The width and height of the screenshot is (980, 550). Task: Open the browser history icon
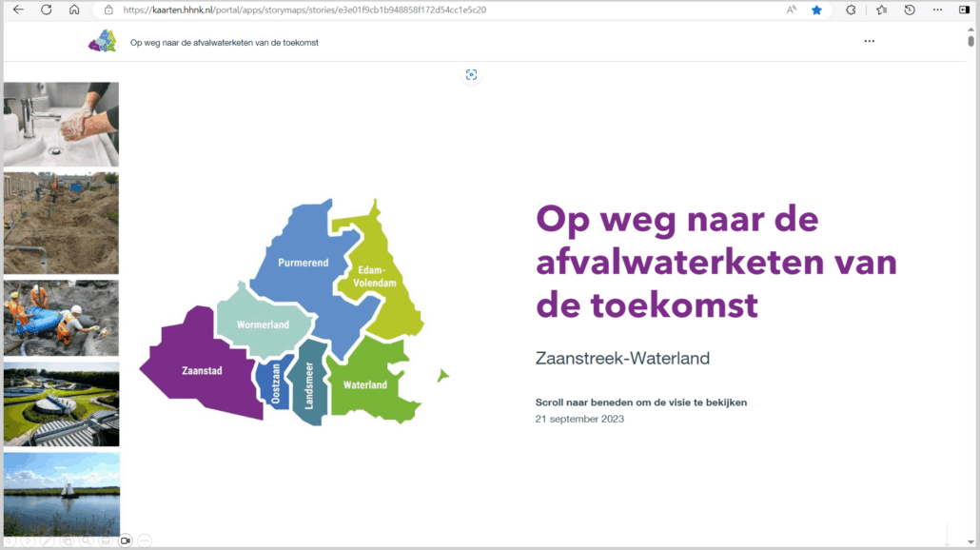pos(910,10)
